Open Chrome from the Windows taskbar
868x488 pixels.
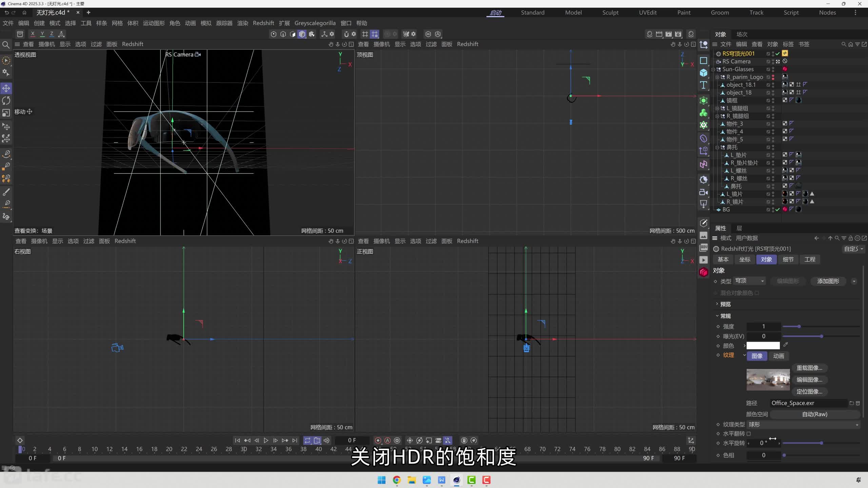tap(397, 480)
